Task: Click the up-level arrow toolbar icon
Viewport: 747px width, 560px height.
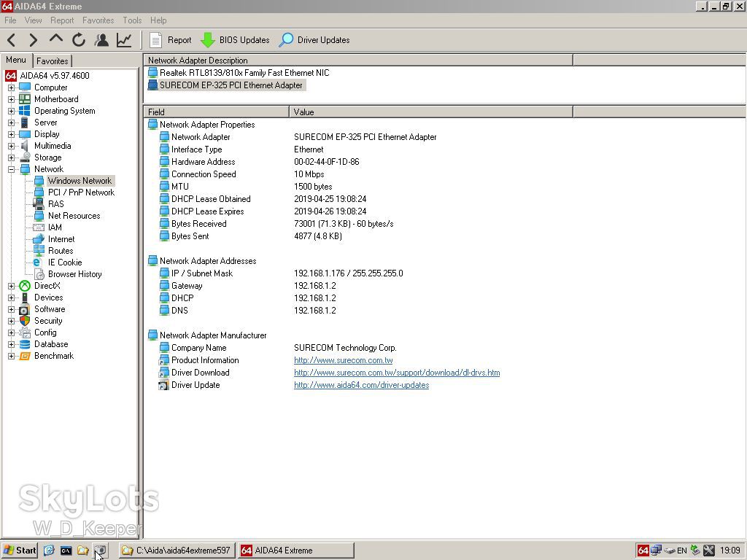Action: tap(55, 40)
